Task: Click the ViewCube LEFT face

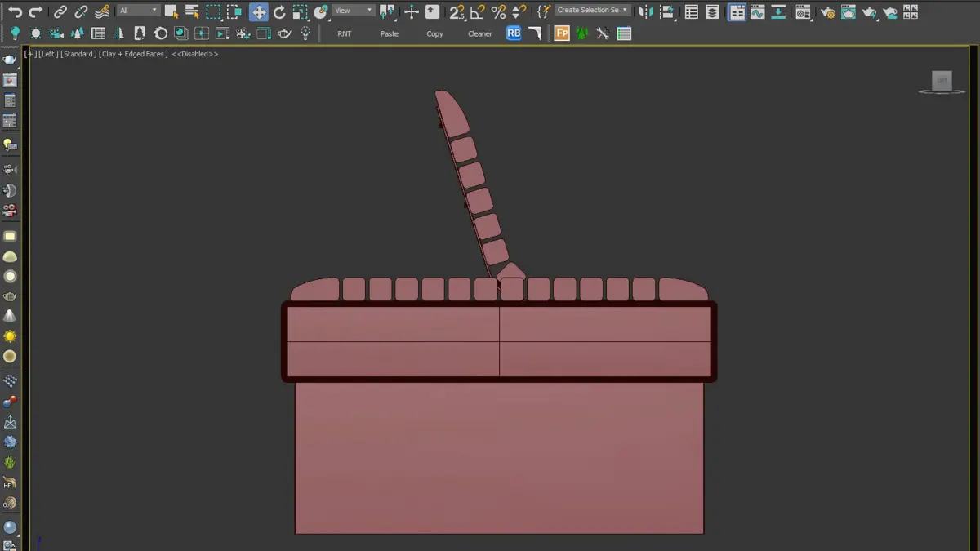Action: click(x=942, y=80)
